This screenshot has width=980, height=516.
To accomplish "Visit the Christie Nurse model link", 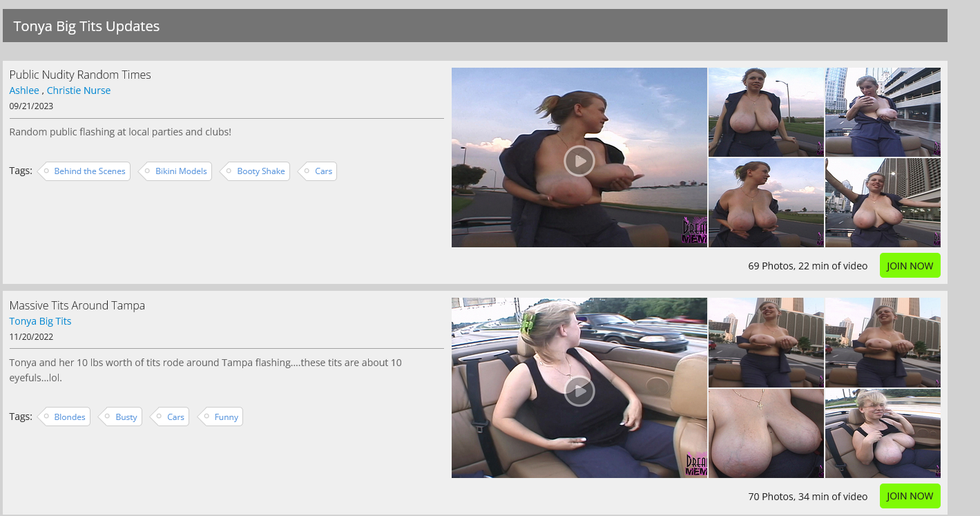I will click(x=79, y=90).
